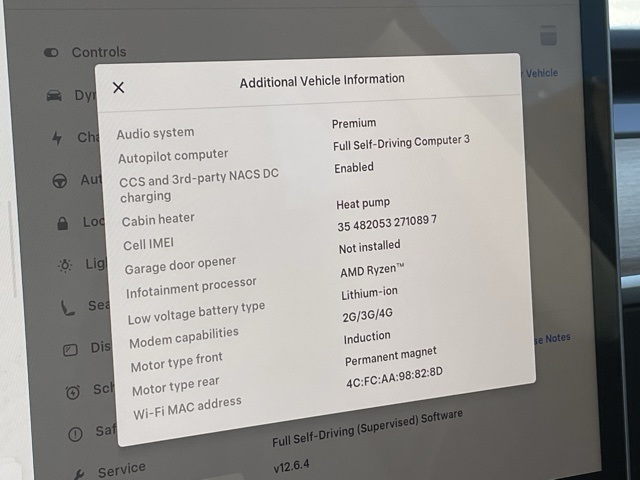Click the software version v12.6.4 text
640x480 pixels.
click(291, 465)
